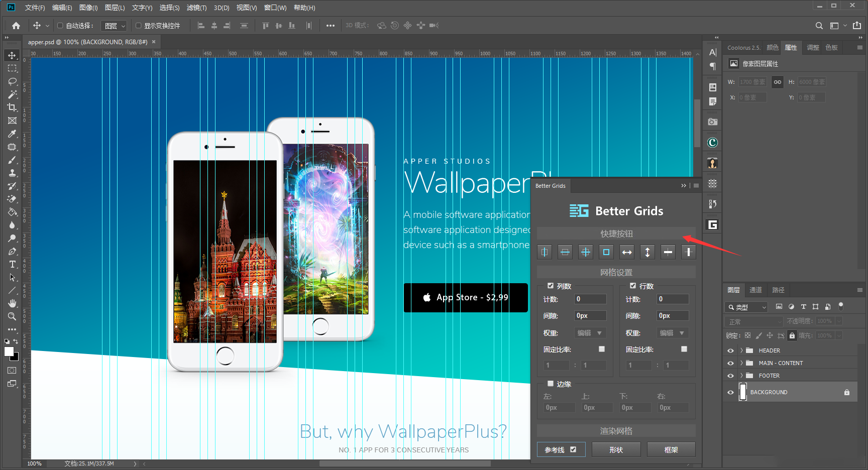Click the 形状 render button
Screen dimensions: 868x470
616,450
